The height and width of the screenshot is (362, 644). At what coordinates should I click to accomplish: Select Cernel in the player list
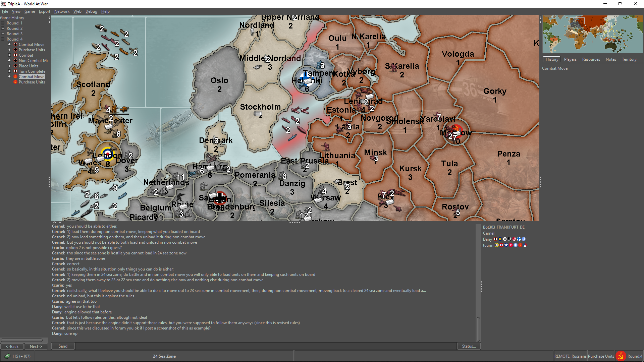[x=489, y=233]
